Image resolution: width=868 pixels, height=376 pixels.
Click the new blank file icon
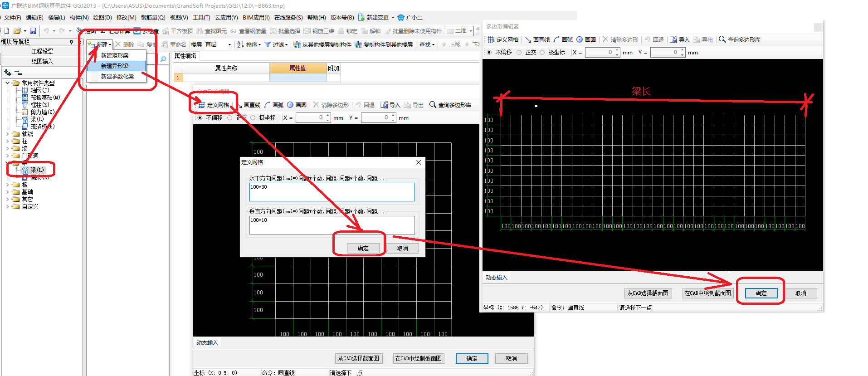(6, 31)
